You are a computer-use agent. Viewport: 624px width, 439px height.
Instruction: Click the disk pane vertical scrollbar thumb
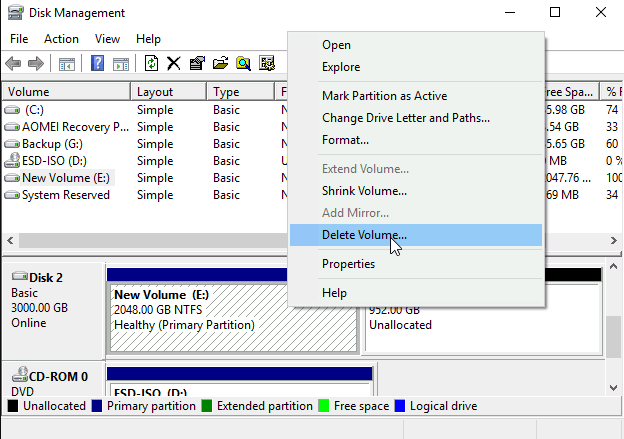pos(613,336)
